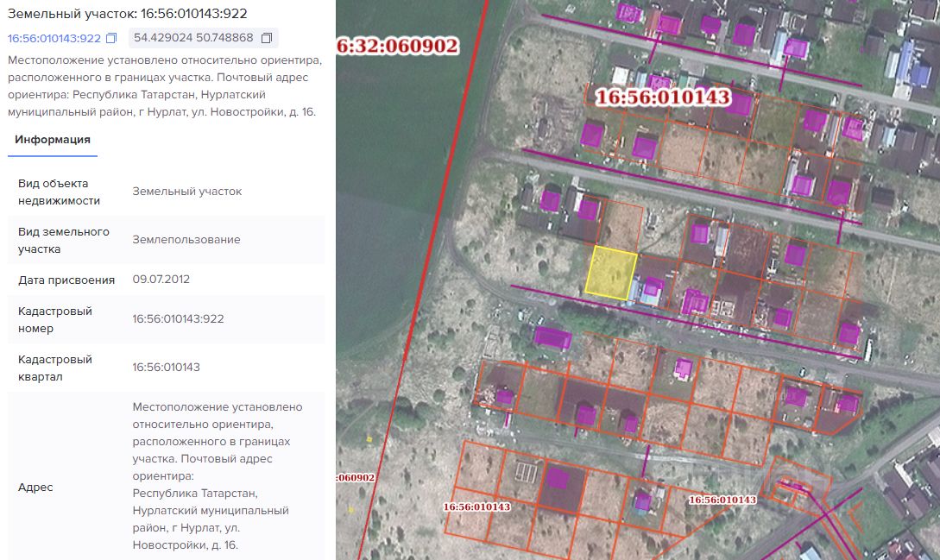Click the Адрес row label
The image size is (940, 560).
(x=35, y=487)
